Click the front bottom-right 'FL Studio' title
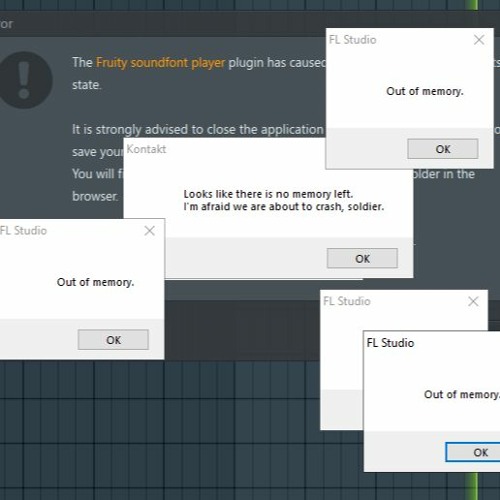This screenshot has width=500, height=500. click(390, 343)
